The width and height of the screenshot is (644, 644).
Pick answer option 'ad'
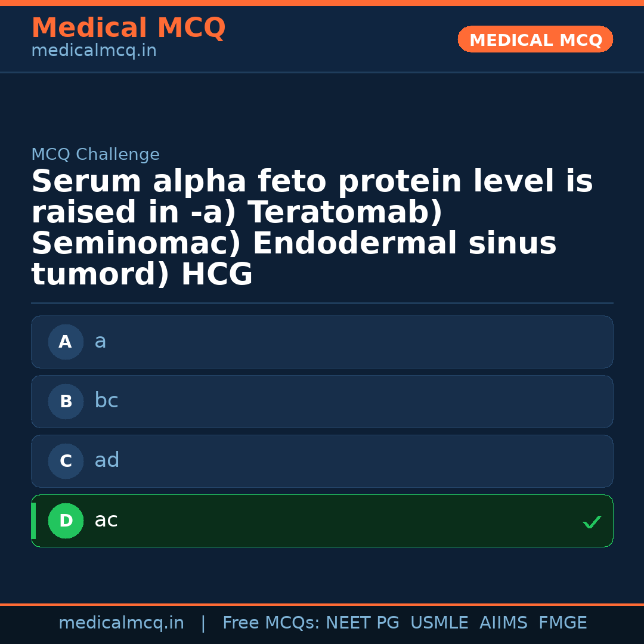click(x=322, y=461)
